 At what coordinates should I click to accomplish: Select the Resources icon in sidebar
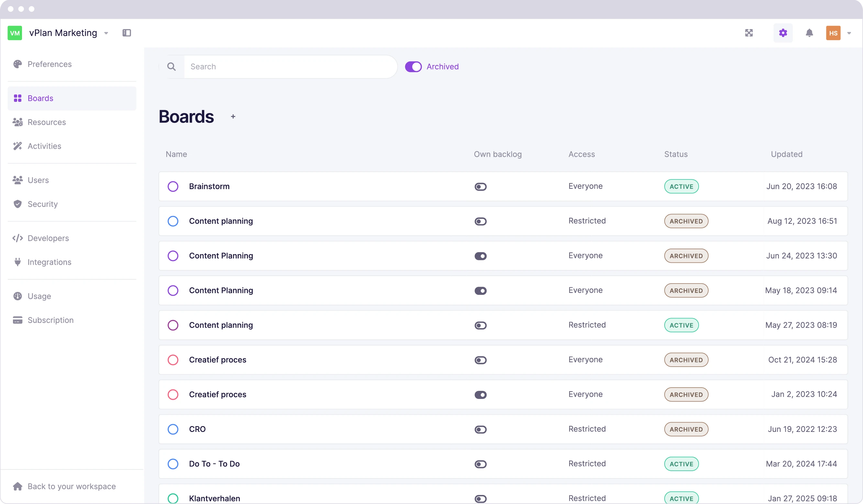coord(18,122)
